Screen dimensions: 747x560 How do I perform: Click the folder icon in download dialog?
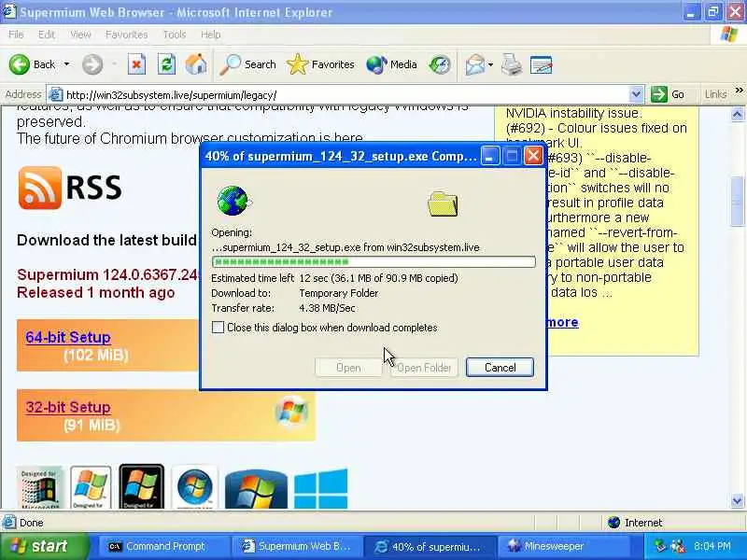click(443, 203)
